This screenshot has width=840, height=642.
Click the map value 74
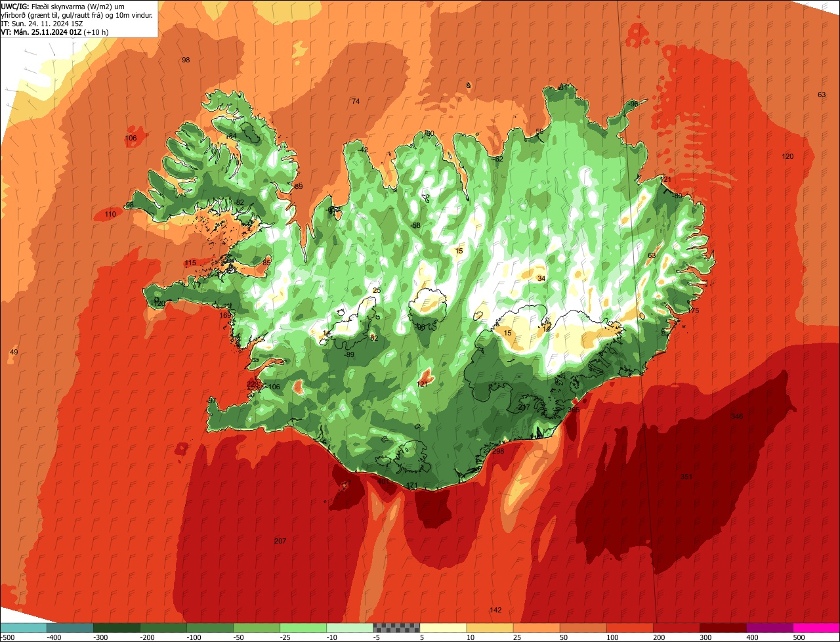pyautogui.click(x=356, y=101)
